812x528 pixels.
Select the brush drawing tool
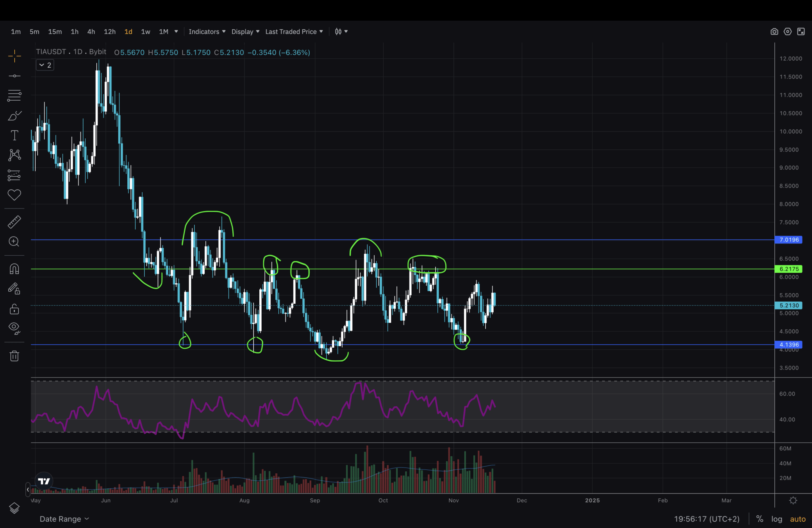click(x=14, y=115)
